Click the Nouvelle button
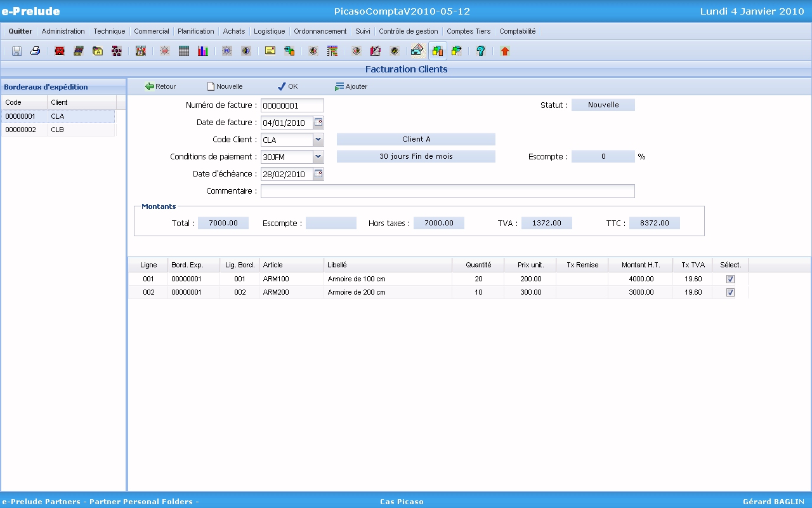 pyautogui.click(x=225, y=86)
